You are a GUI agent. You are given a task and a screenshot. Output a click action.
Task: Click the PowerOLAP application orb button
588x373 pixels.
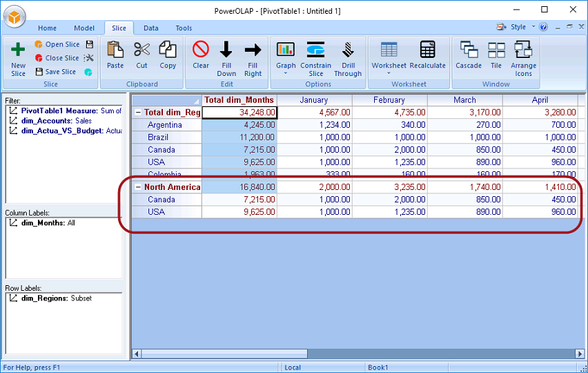pyautogui.click(x=14, y=17)
